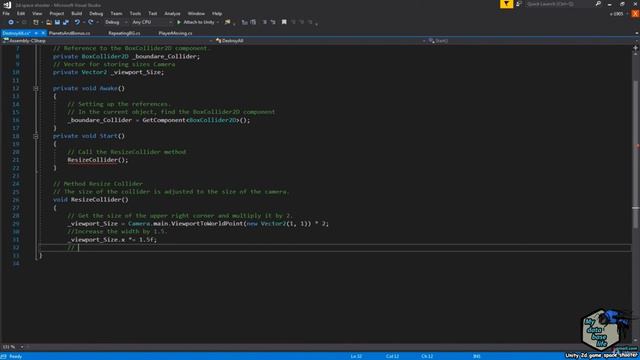640x360 pixels.
Task: Open the DestroyAll class navigation dropdown
Action: pyautogui.click(x=320, y=41)
